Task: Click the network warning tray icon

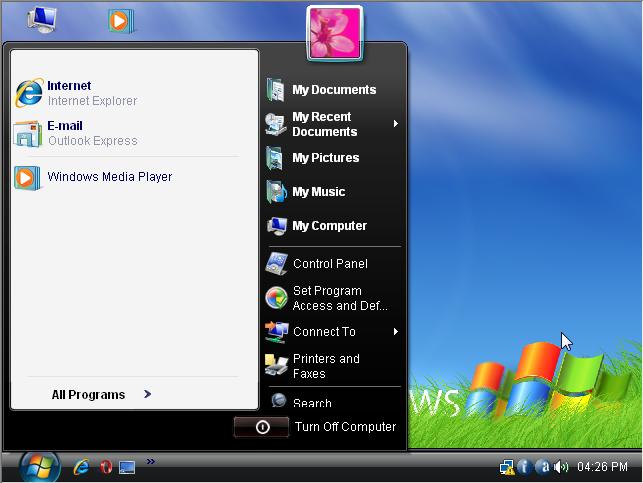Action: (x=507, y=467)
